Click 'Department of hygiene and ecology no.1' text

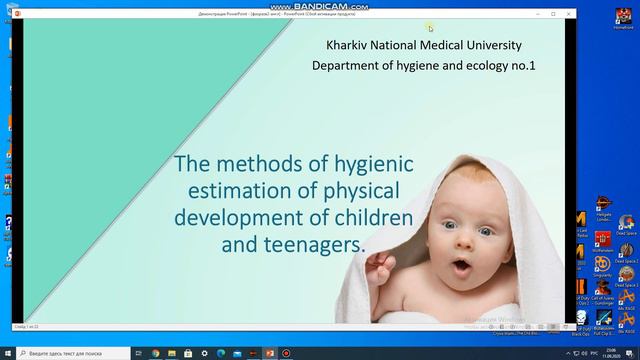424,65
